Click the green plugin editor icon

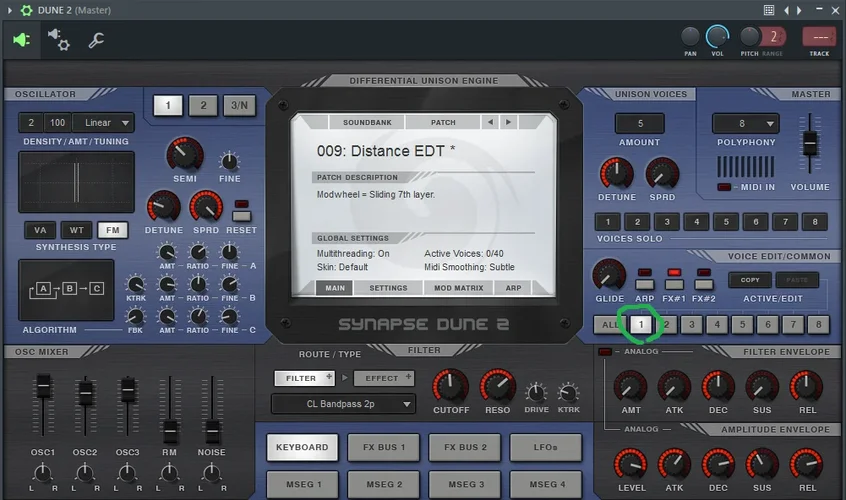pos(21,40)
